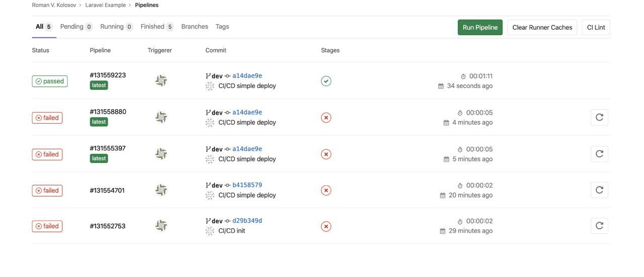Screen dimensions: 644x277
Task: Open commit a14dae9e in pipeline #131558880 row
Action: coord(247,113)
